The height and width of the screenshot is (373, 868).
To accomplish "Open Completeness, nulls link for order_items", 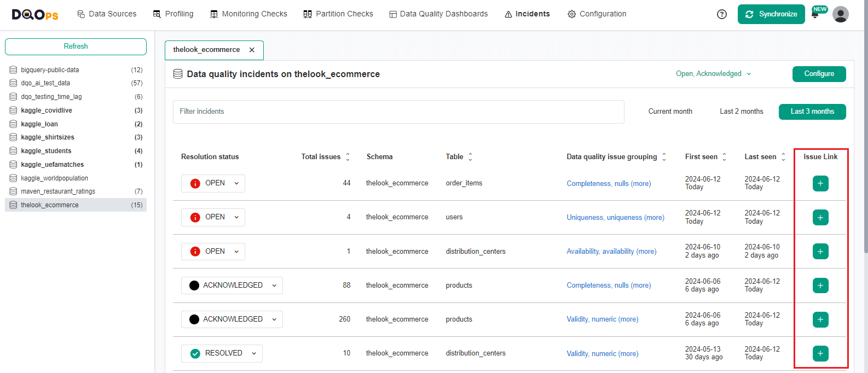I will 609,184.
